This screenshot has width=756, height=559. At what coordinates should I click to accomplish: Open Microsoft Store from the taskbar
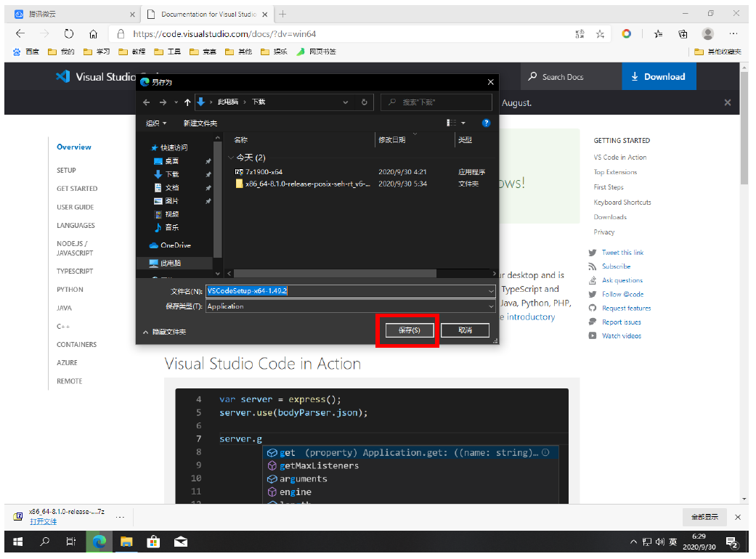click(x=153, y=542)
